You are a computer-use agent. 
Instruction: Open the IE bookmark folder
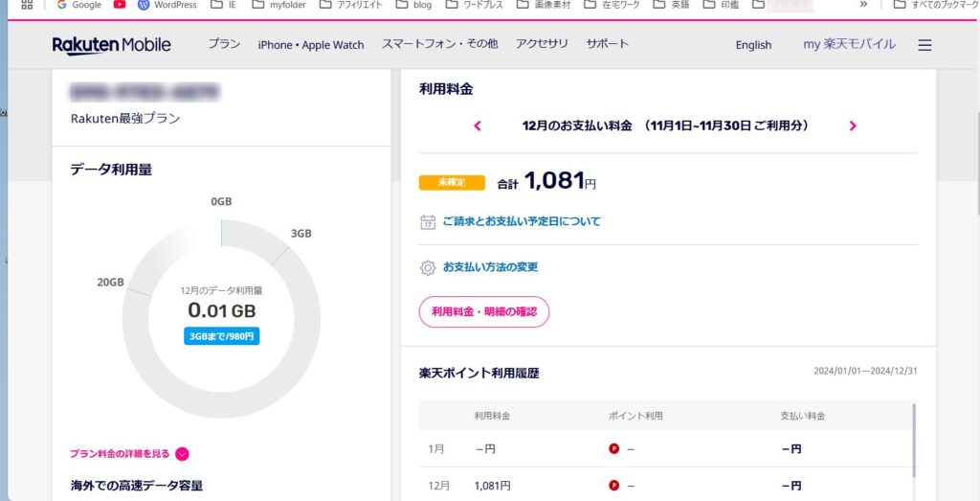223,5
